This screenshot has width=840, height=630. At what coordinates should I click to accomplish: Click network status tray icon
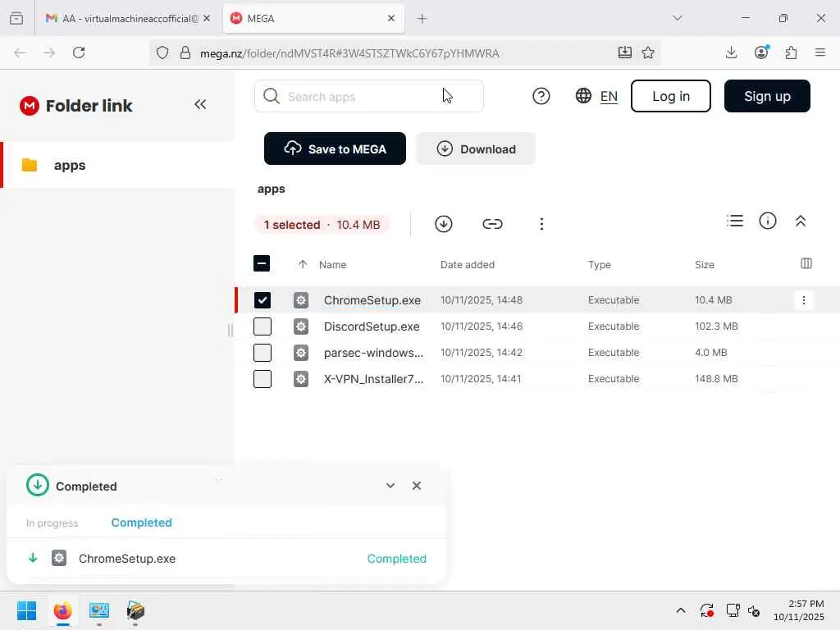(x=733, y=610)
